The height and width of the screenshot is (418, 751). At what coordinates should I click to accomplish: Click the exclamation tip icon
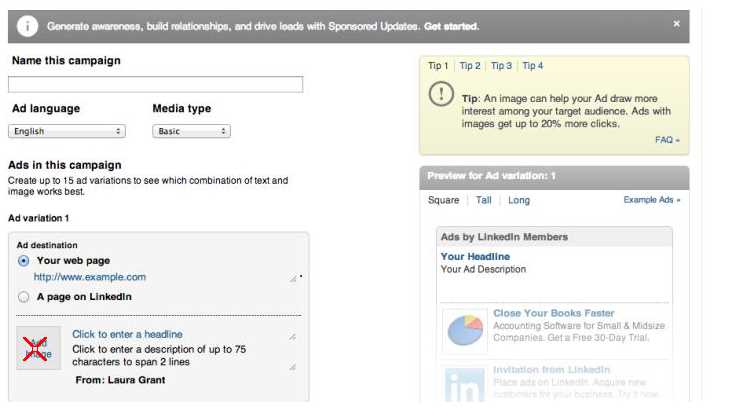point(441,95)
